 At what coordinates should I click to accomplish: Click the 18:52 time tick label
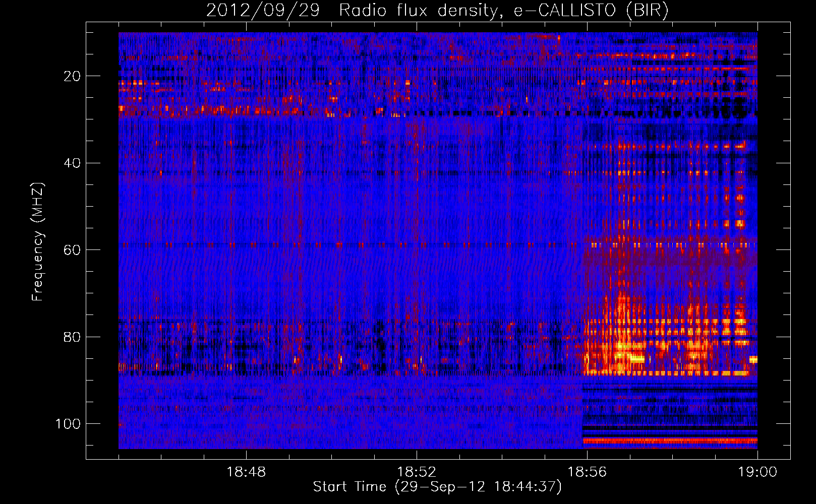[x=417, y=472]
